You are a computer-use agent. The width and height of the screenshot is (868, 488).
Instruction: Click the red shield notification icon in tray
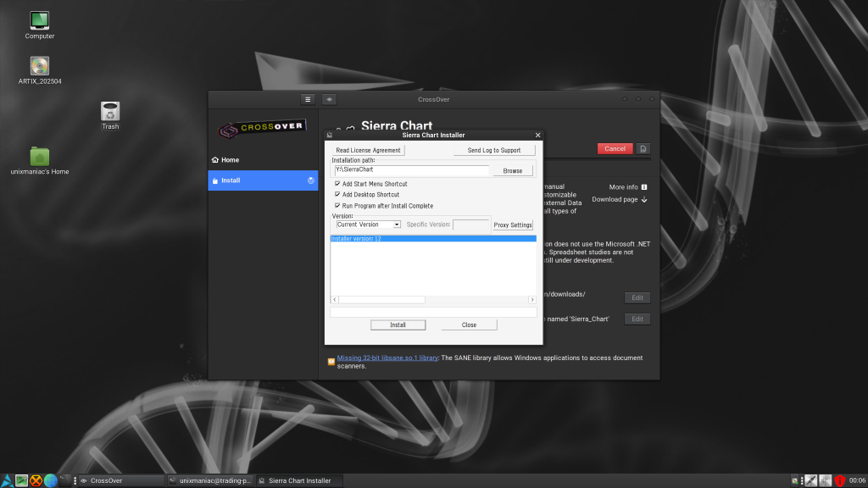pos(838,480)
